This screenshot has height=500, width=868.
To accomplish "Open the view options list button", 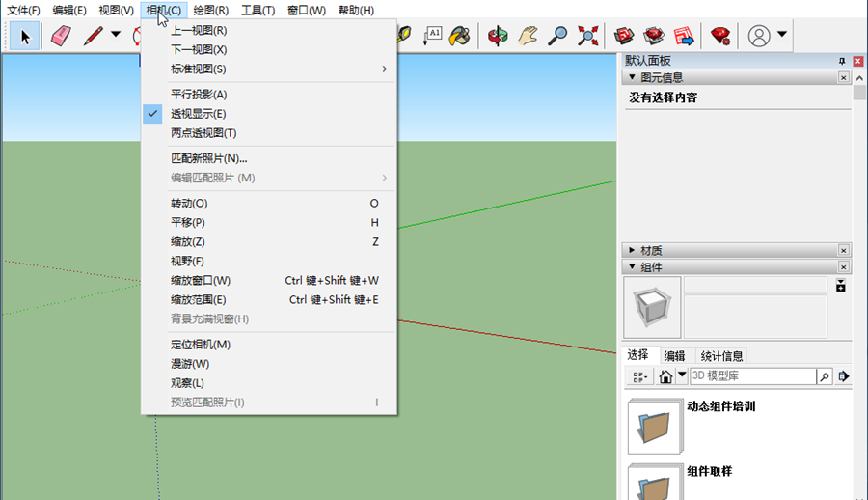I will (640, 377).
